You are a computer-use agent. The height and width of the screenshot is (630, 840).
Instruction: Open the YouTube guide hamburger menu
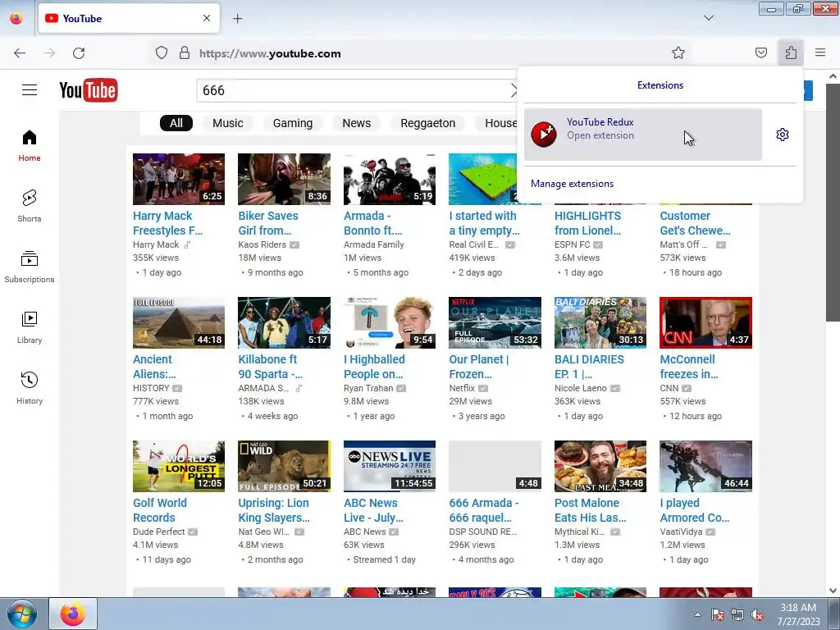[x=30, y=90]
